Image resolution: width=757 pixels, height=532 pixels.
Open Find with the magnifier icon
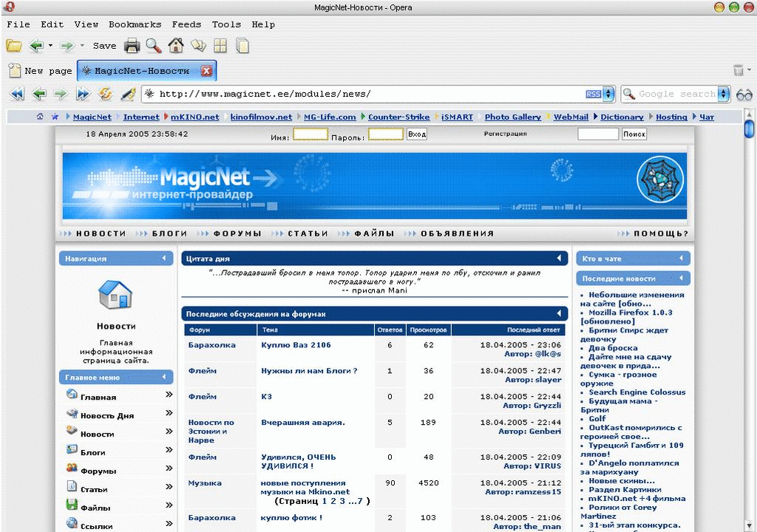[154, 46]
